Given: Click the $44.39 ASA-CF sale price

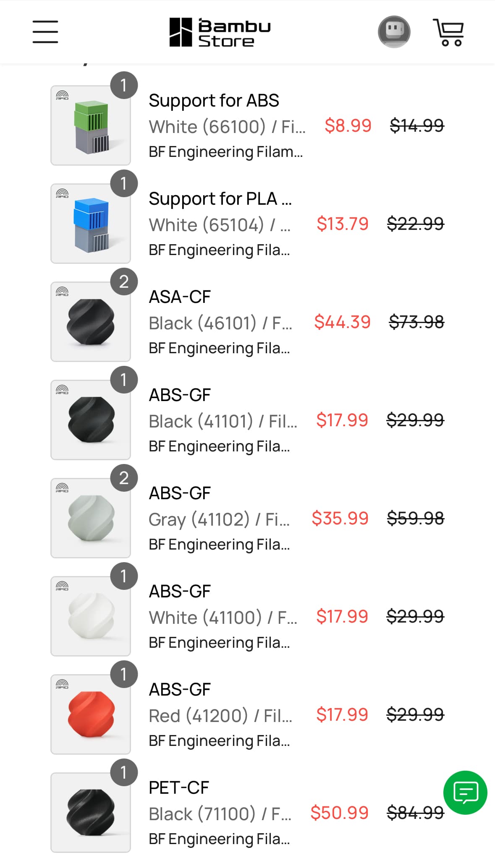Looking at the screenshot, I should pos(342,322).
